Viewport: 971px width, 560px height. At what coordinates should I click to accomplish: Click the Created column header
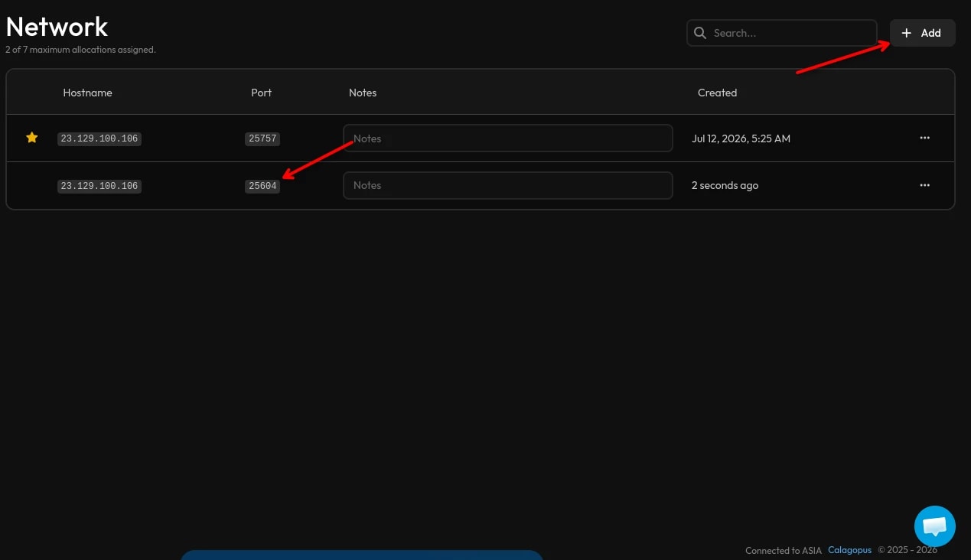coord(717,93)
